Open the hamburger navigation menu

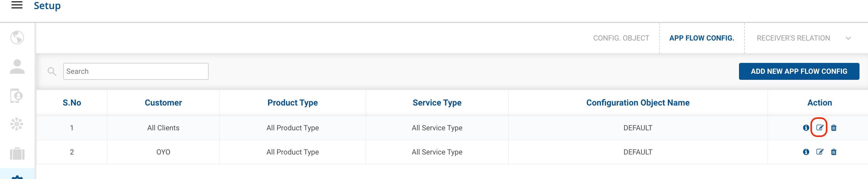(17, 5)
